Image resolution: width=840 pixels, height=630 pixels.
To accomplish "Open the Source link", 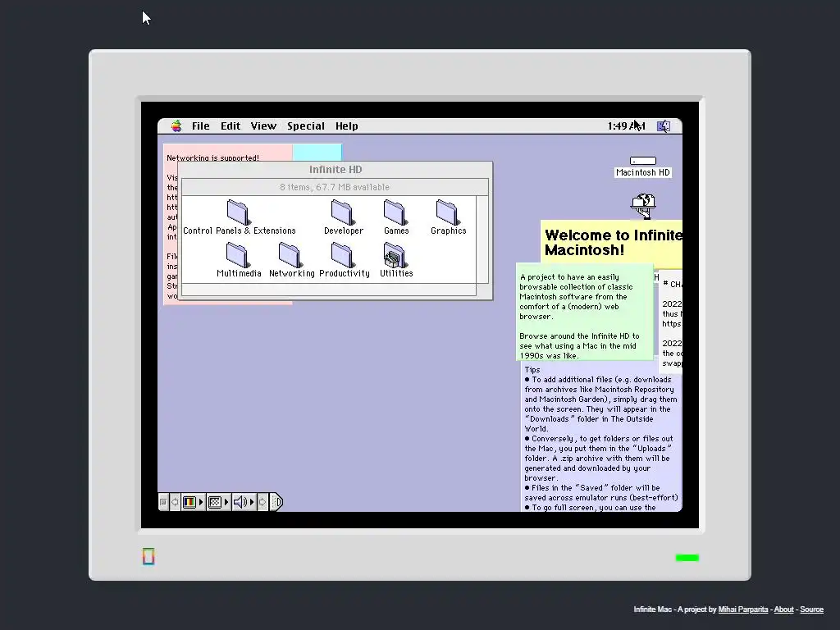I will click(811, 609).
